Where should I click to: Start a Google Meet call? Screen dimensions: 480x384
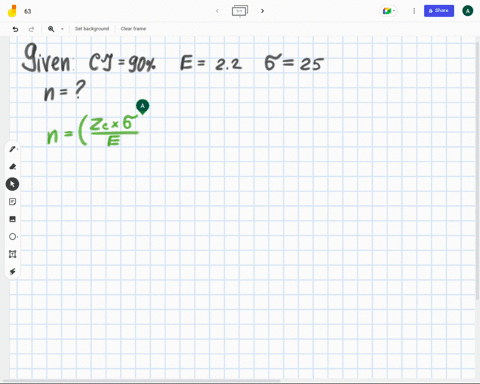click(x=388, y=11)
